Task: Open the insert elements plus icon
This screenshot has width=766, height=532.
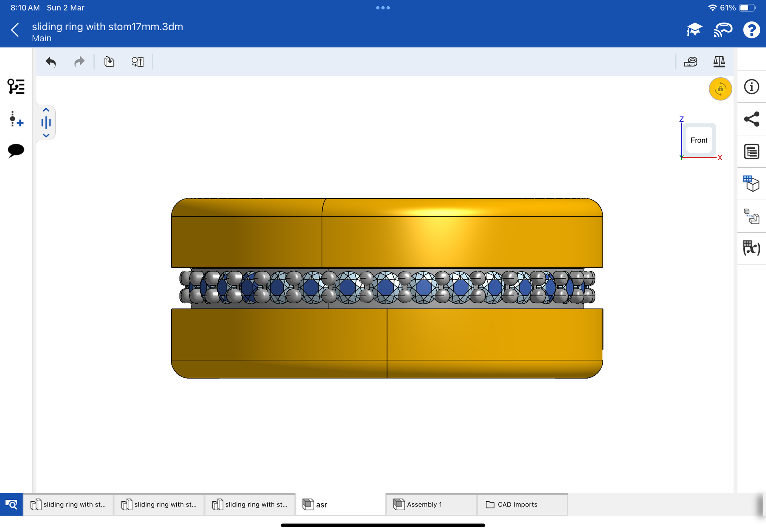Action: coord(16,119)
